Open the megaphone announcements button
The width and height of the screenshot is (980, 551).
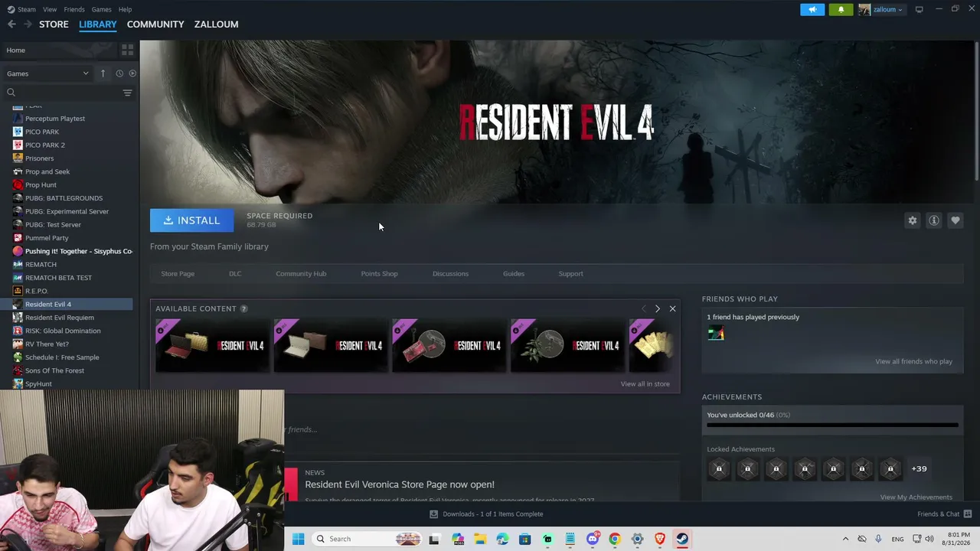point(812,9)
